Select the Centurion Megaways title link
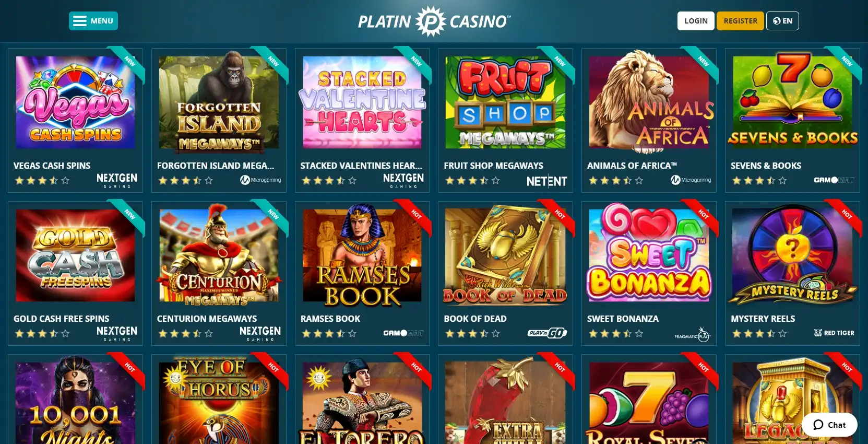The height and width of the screenshot is (444, 868). [207, 319]
